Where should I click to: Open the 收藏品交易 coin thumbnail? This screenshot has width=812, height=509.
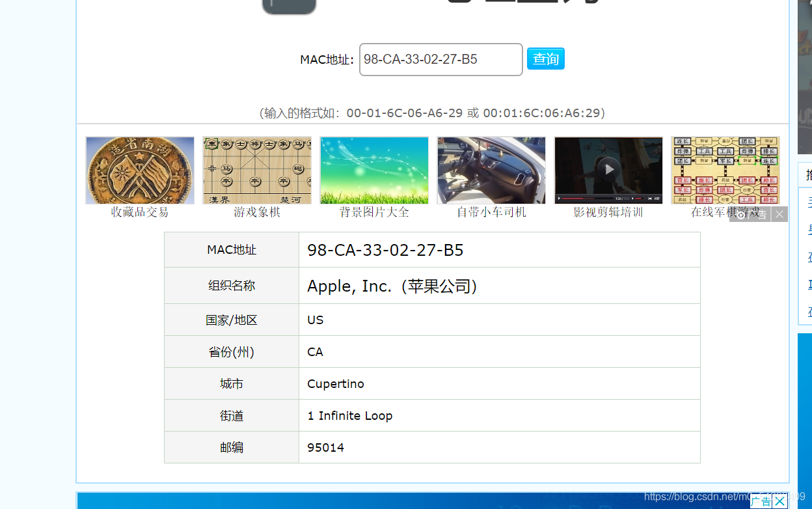pos(140,171)
